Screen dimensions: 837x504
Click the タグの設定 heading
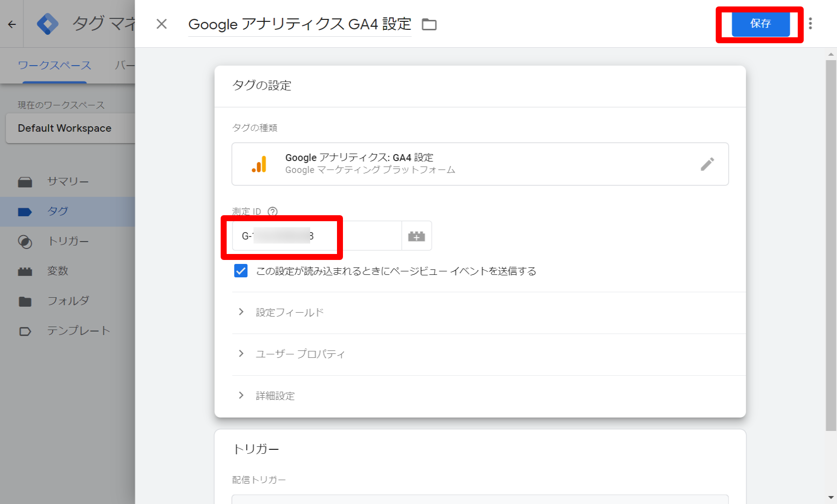coord(262,85)
